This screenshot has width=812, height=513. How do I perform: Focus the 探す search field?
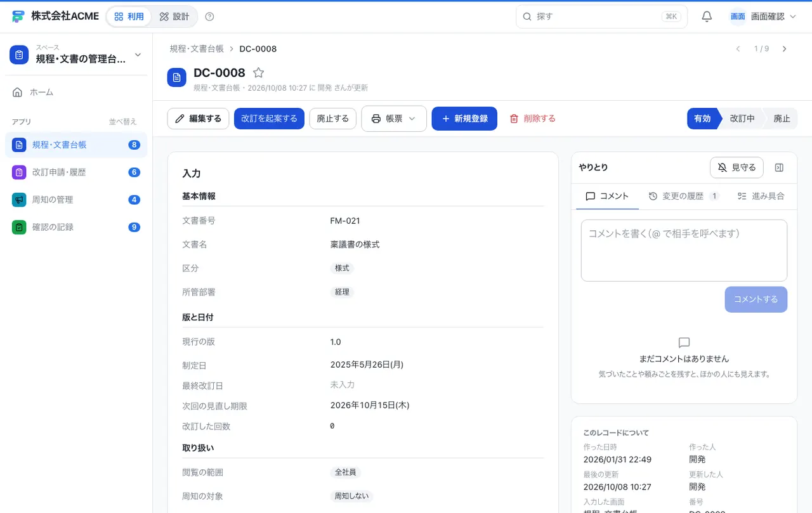(x=601, y=16)
